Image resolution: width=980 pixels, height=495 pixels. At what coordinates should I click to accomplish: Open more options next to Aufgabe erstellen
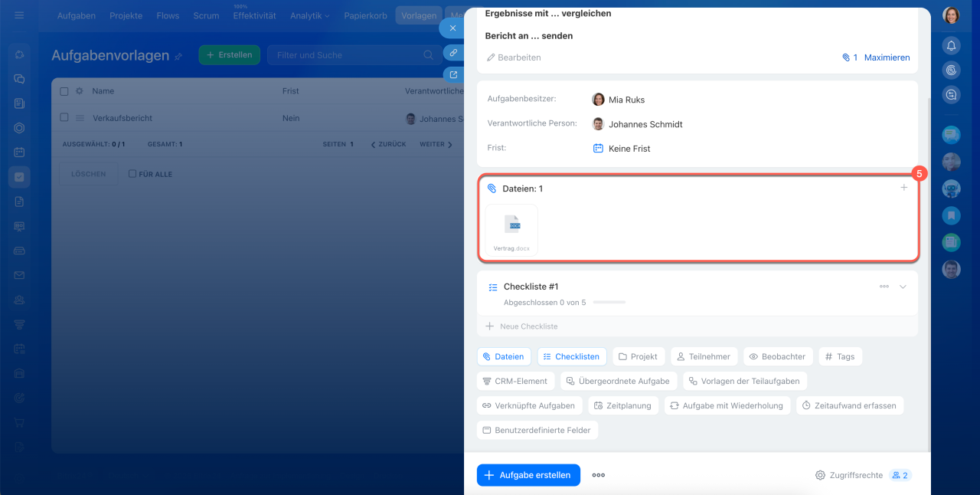coord(599,475)
